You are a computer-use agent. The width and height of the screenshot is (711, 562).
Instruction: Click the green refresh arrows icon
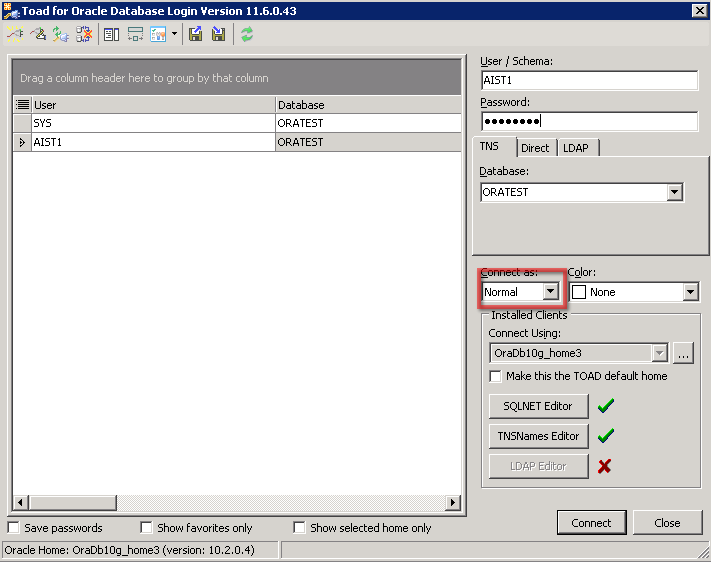click(247, 34)
